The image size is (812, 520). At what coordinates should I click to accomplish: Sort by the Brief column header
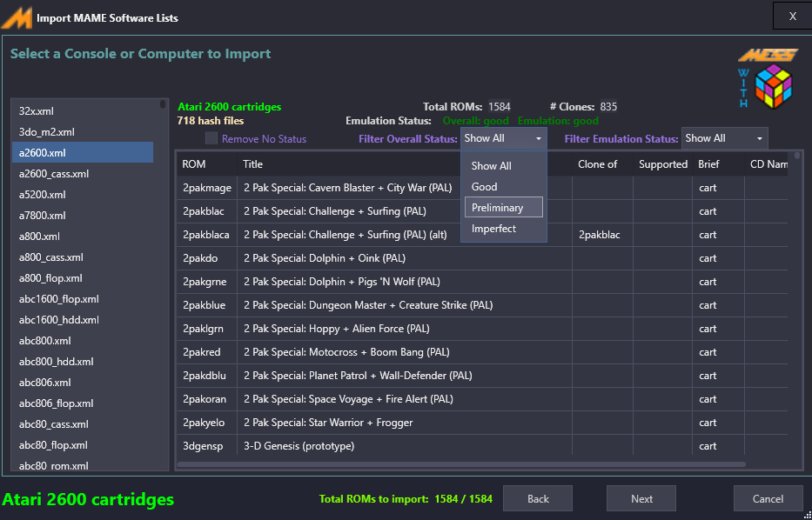pyautogui.click(x=718, y=164)
